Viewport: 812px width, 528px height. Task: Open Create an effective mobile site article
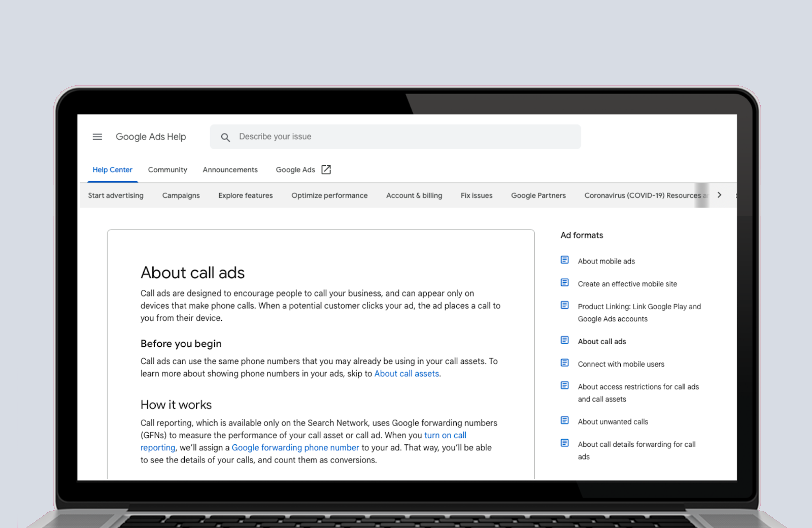(x=627, y=284)
